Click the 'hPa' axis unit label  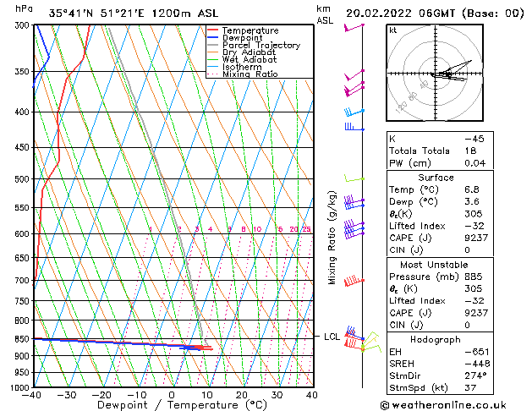(x=24, y=8)
